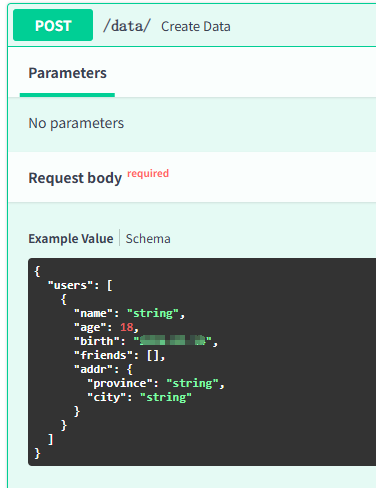Click the age value 18
Screen dimensions: 376x488
(127, 327)
